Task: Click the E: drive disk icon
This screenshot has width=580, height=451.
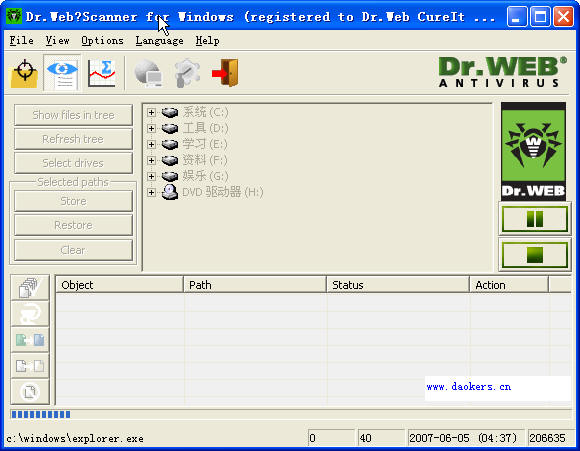Action: pyautogui.click(x=170, y=144)
